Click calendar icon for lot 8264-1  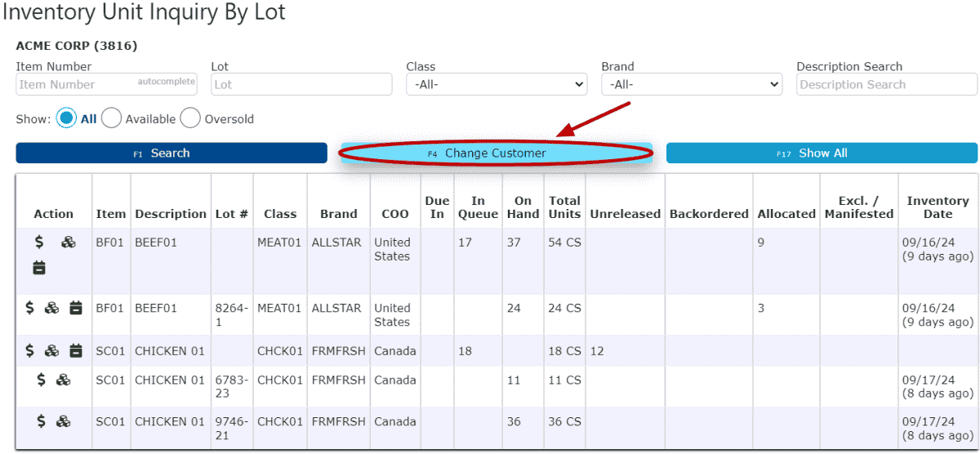[x=76, y=308]
